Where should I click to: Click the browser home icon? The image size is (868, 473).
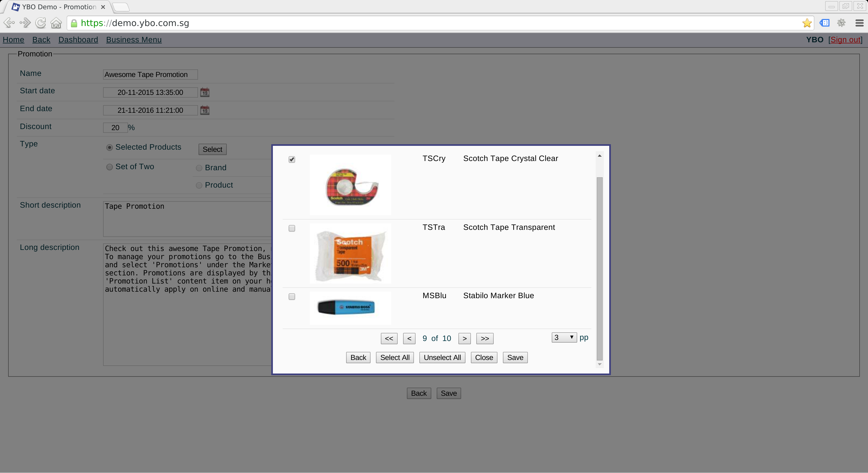(56, 23)
